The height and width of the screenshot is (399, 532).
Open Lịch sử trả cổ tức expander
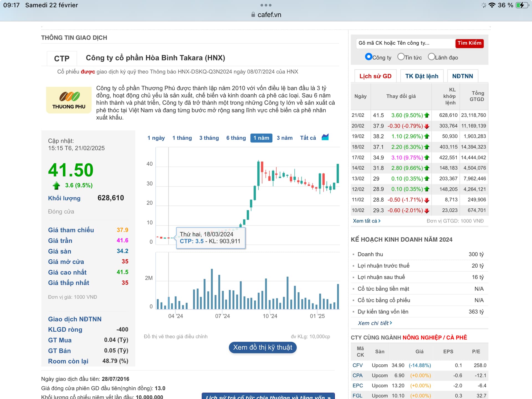click(x=268, y=397)
